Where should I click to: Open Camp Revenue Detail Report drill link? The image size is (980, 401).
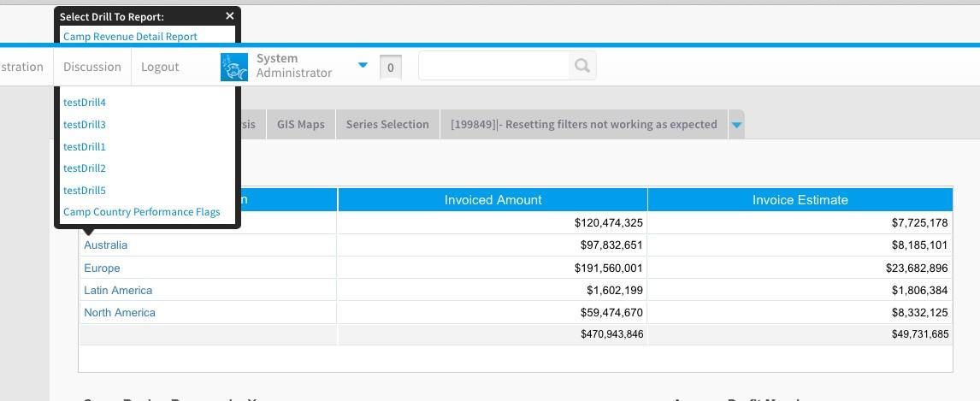(x=130, y=37)
